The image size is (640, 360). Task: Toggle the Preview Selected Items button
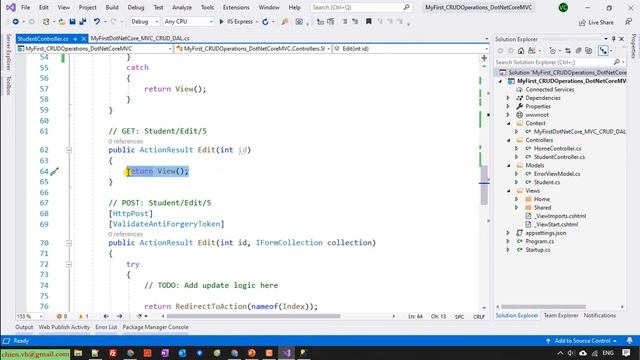coord(603,51)
